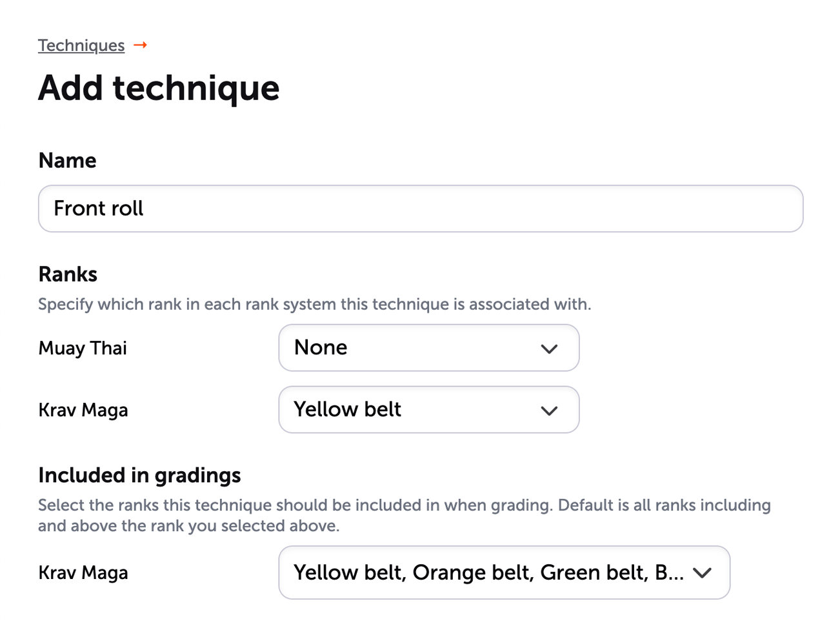Click the chevron beside Yellow belt

tap(549, 411)
